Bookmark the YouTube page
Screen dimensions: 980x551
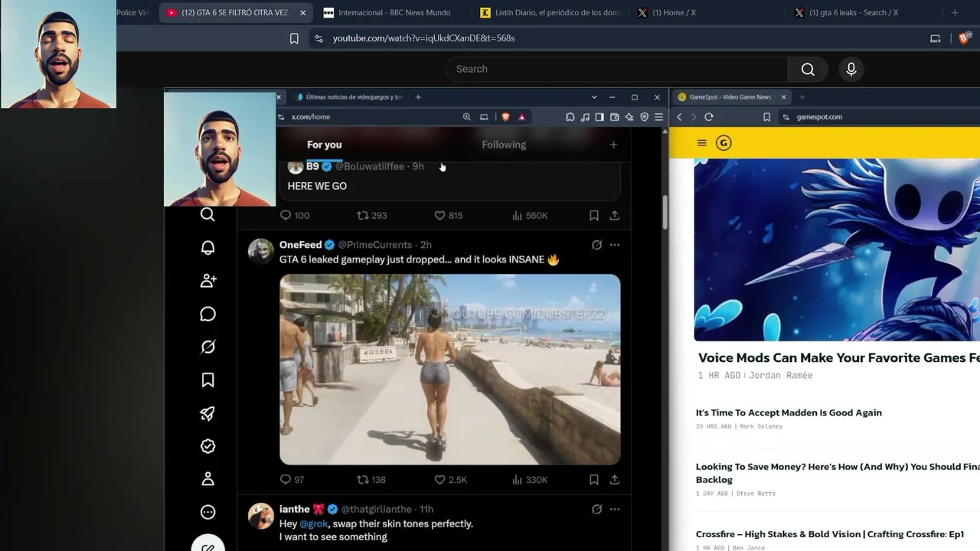294,38
